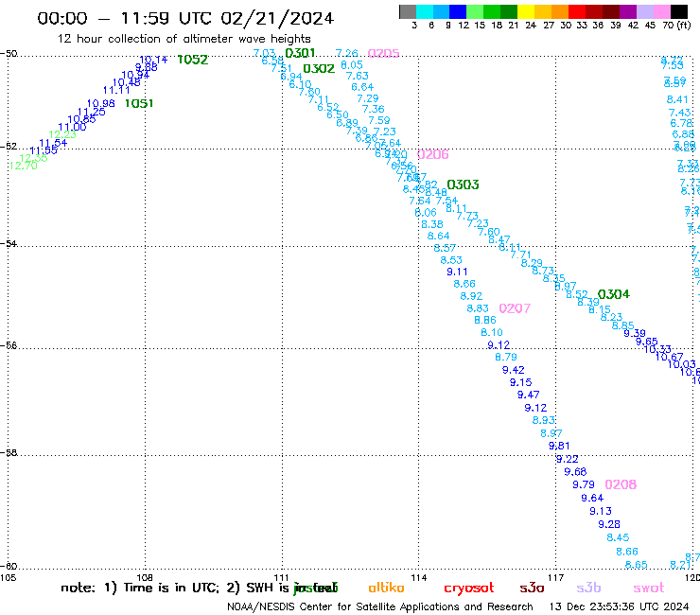700x615 pixels.
Task: Click the wave height value 9.39
Action: coord(635,333)
